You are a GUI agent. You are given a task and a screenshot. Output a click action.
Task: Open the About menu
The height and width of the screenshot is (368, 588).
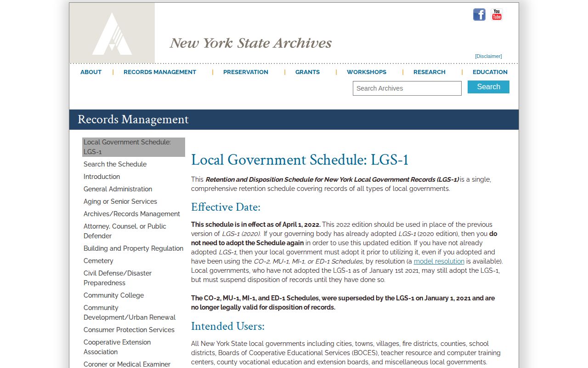point(91,72)
